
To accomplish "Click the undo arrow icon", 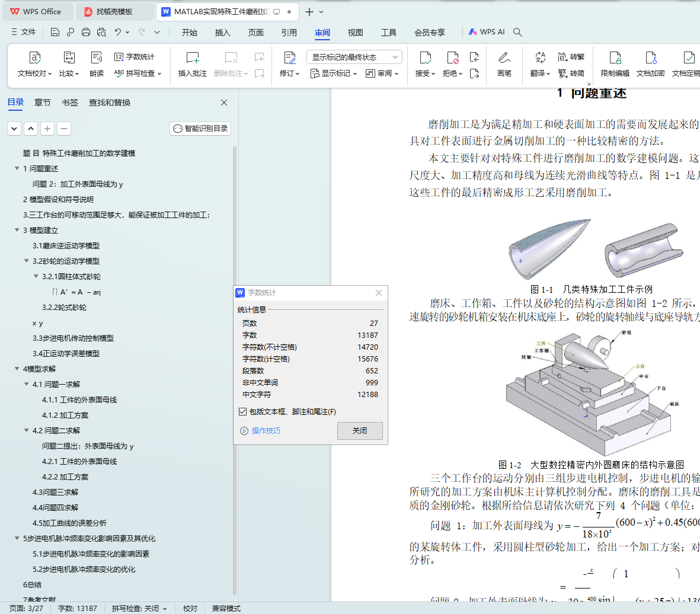I will click(118, 32).
